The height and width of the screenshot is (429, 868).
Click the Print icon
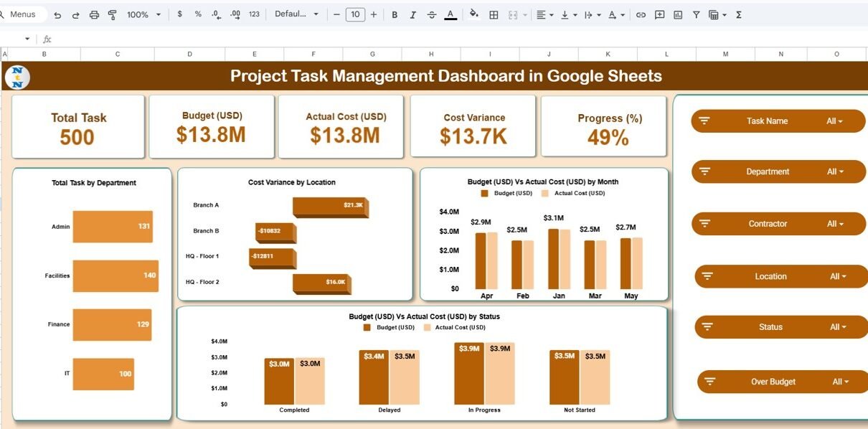pos(94,14)
